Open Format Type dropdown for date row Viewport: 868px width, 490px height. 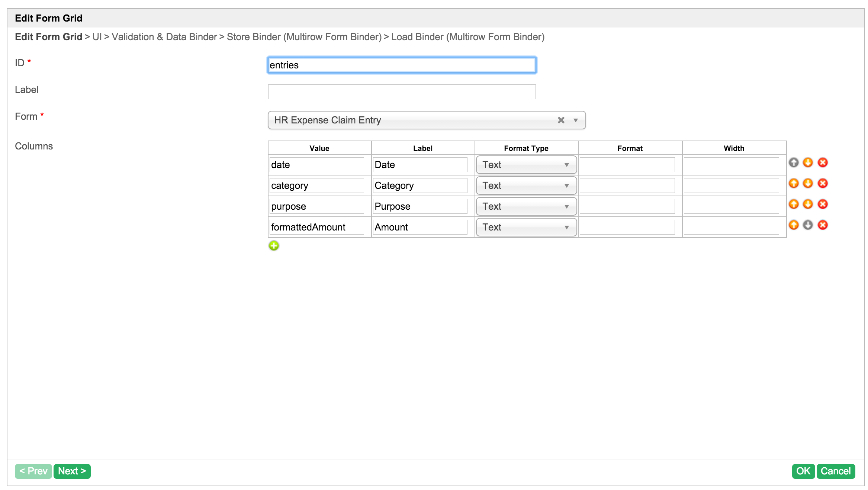pos(526,165)
